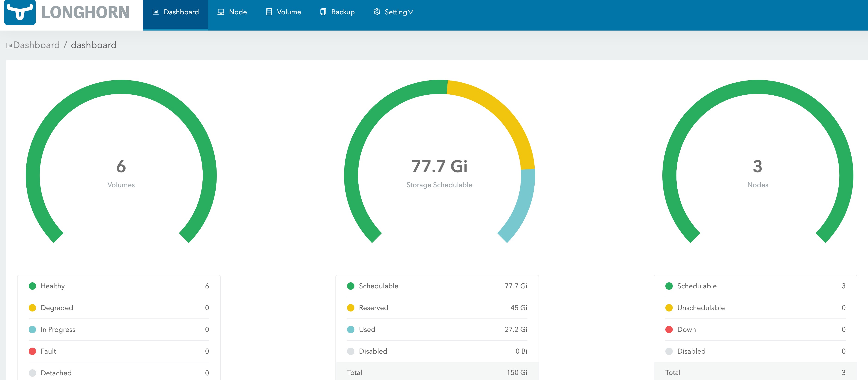Viewport: 868px width, 380px height.
Task: Select the nodes Disabled row
Action: tap(756, 351)
